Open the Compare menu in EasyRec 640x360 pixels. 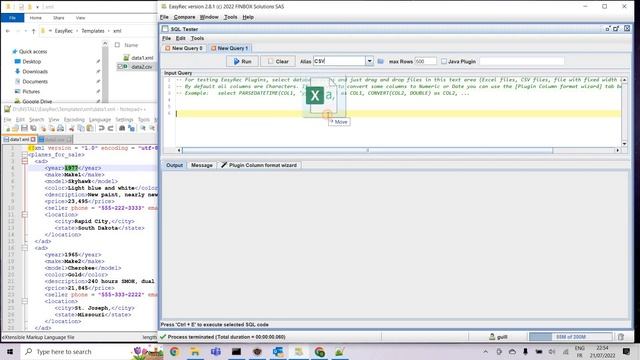point(184,17)
